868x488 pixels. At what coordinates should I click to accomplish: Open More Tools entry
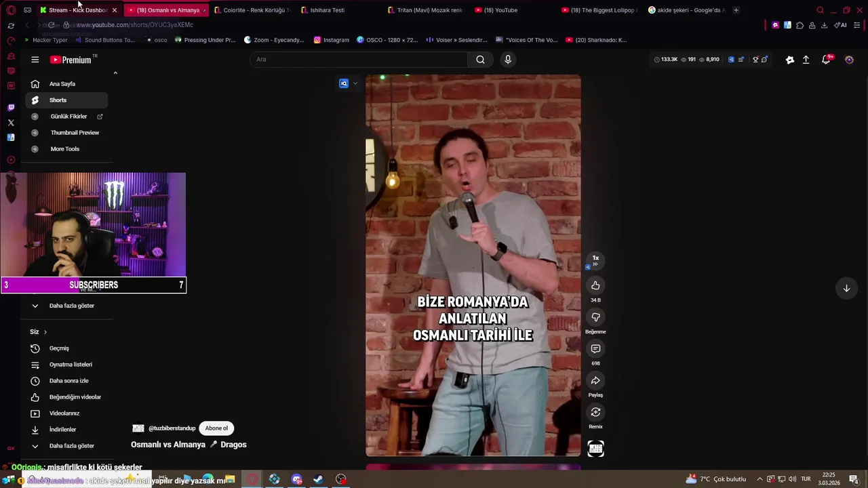[x=66, y=149]
